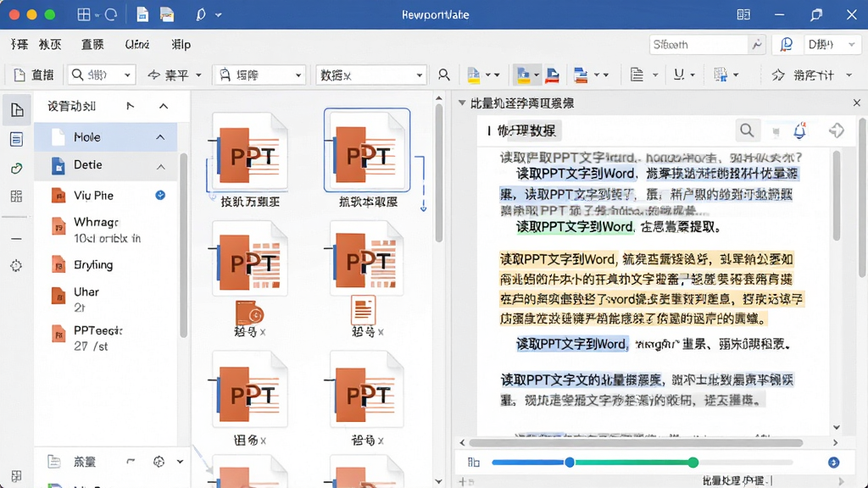Select the Whmagr file entry

coord(106,230)
